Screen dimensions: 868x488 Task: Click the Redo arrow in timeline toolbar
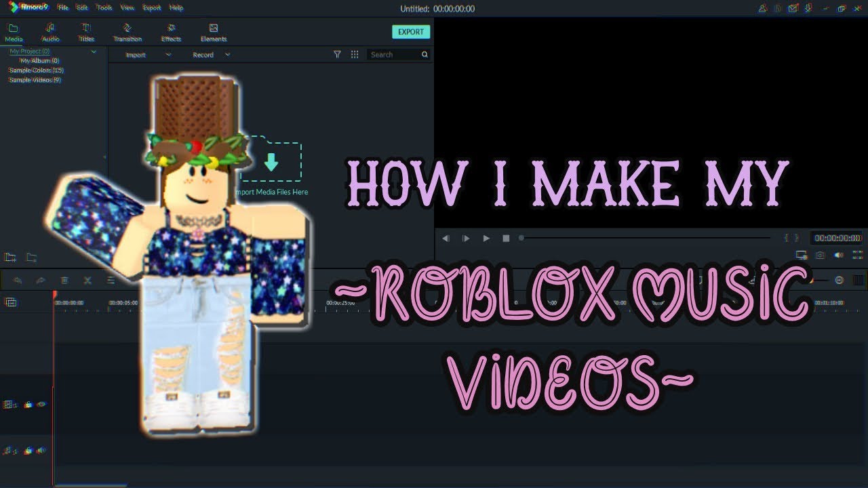(41, 280)
